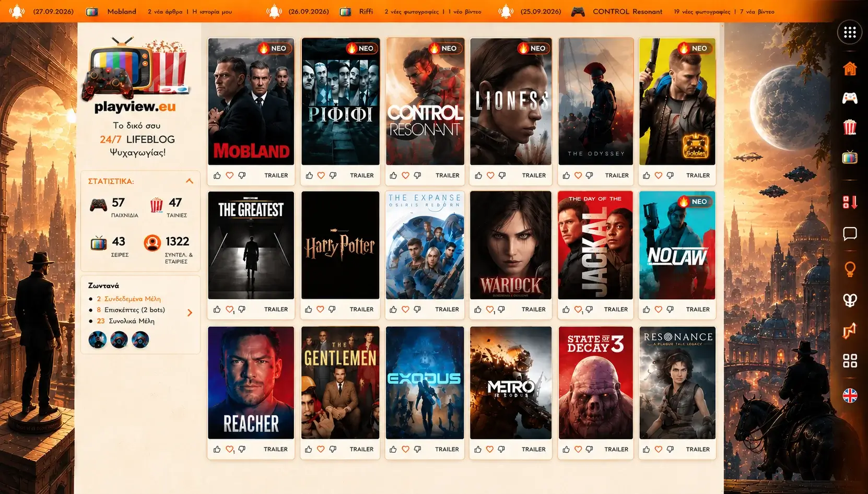Open '2 νέες φωτογραφίες' ticker link
Screen dimensions: 868x494
pyautogui.click(x=412, y=11)
